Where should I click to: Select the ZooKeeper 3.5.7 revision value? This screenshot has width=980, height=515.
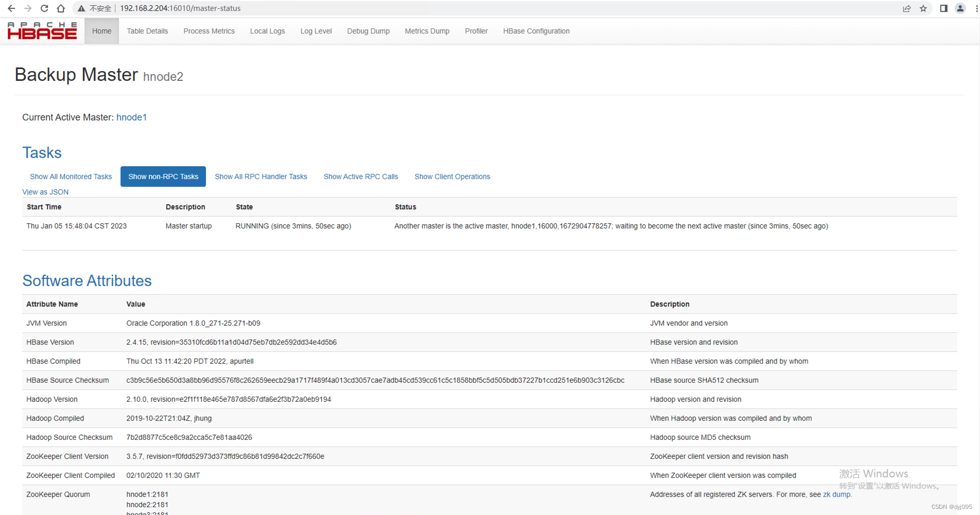tap(225, 456)
